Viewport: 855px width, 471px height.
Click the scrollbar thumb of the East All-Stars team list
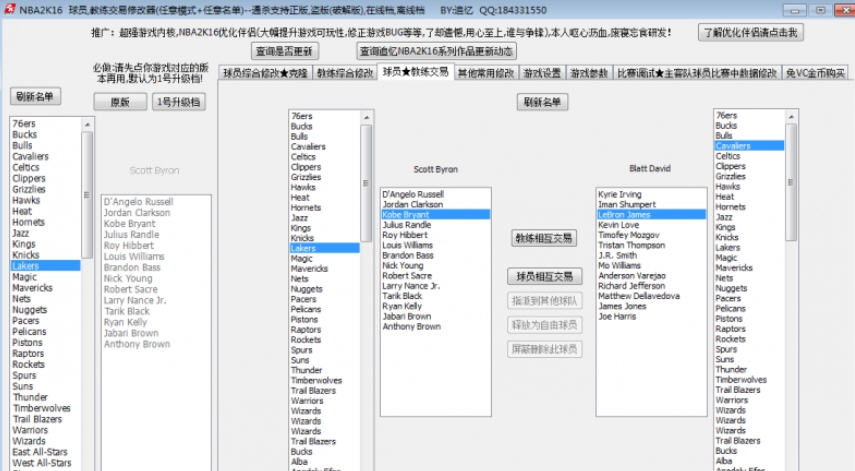coord(87,195)
